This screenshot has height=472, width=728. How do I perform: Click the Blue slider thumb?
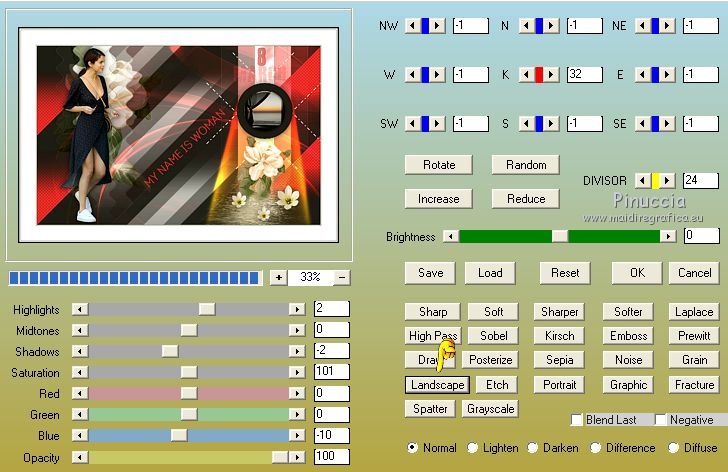pos(179,435)
